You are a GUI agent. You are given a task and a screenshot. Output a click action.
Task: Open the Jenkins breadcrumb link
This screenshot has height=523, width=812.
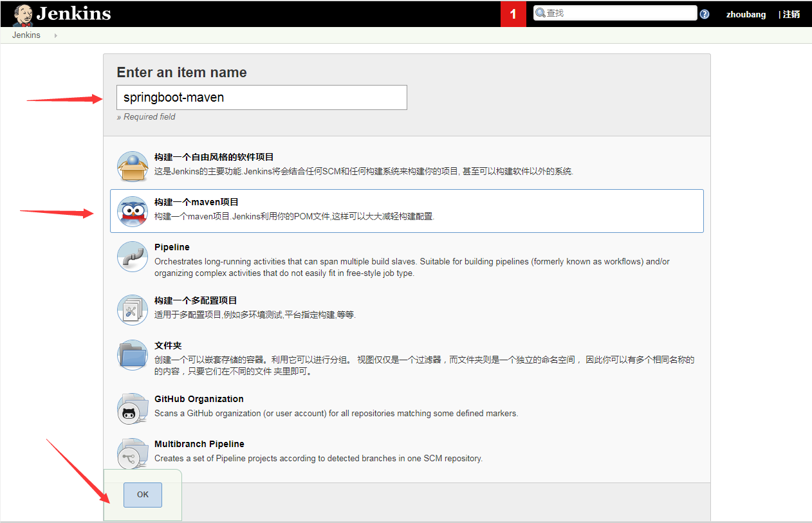click(x=26, y=35)
